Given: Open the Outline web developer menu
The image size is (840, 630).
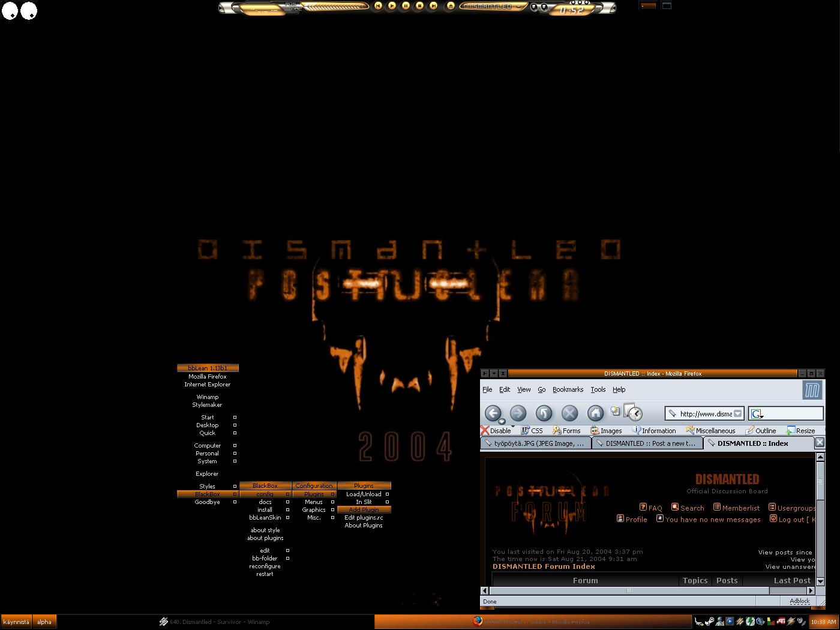Looking at the screenshot, I should coord(761,430).
